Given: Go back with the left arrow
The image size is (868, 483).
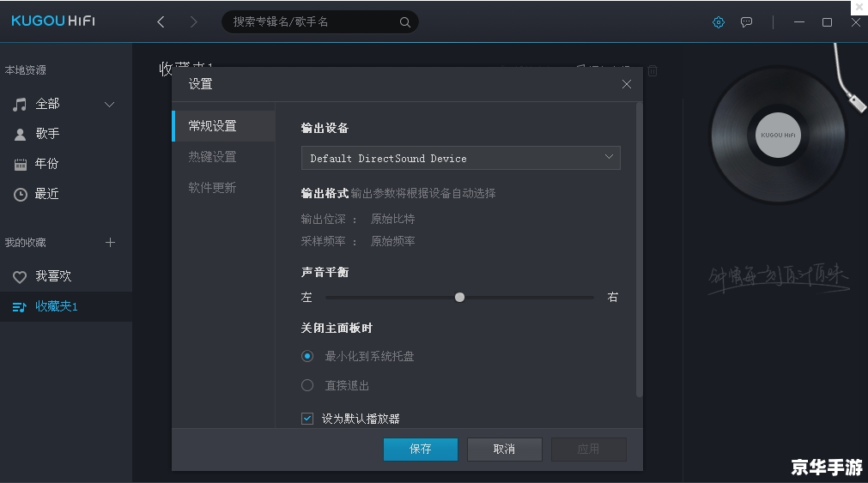Looking at the screenshot, I should (161, 21).
